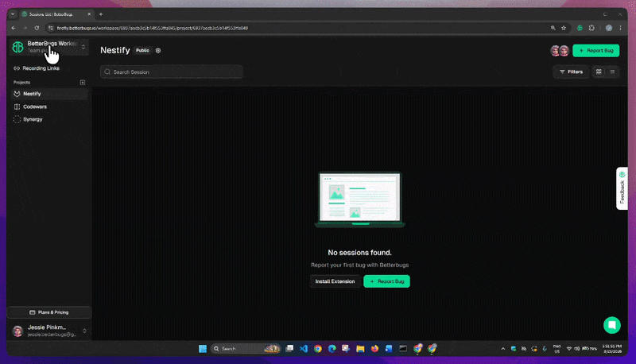This screenshot has width=636, height=364.
Task: Reload the browser page
Action: (37, 28)
